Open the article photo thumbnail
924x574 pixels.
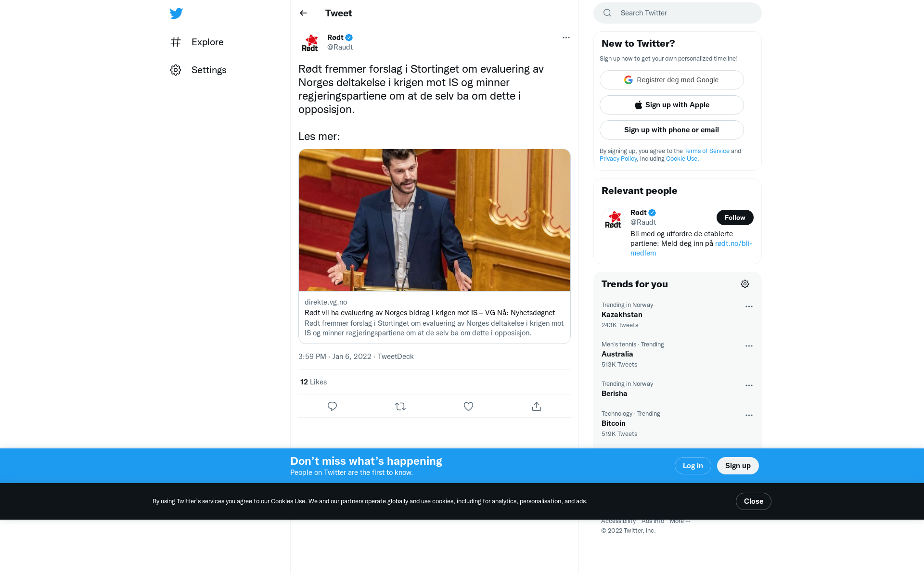click(435, 220)
